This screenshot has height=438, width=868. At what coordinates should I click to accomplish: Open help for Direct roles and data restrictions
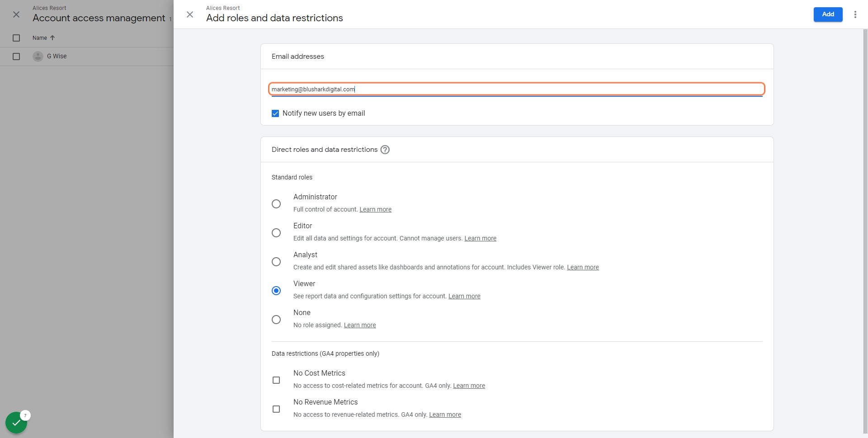pyautogui.click(x=385, y=150)
